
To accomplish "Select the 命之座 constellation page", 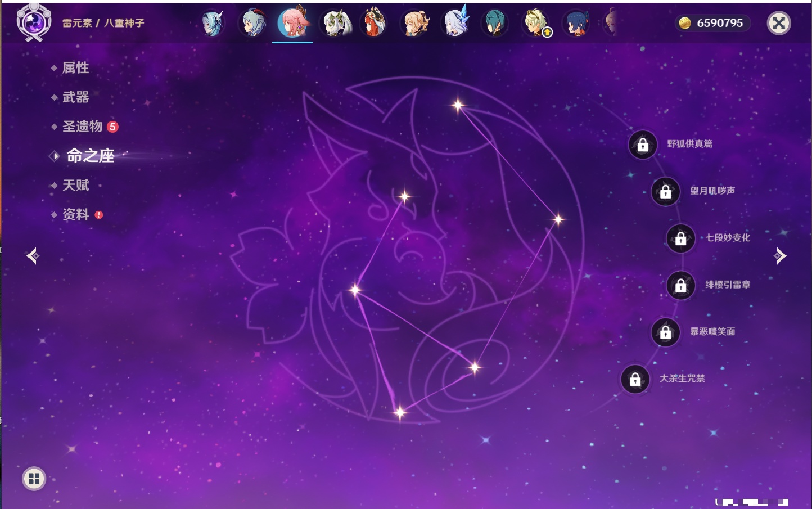I will click(90, 156).
